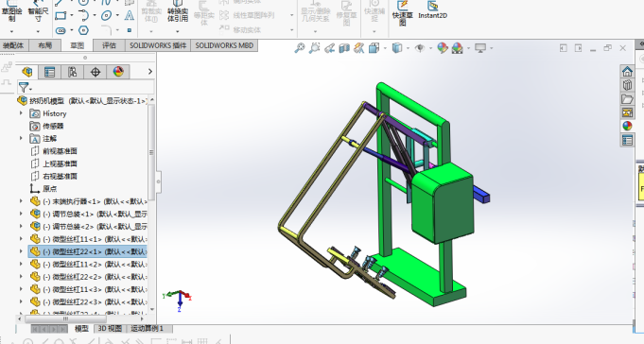The height and width of the screenshot is (344, 644).
Task: Click the 转换实体引用 convert entities tool
Action: point(178,12)
